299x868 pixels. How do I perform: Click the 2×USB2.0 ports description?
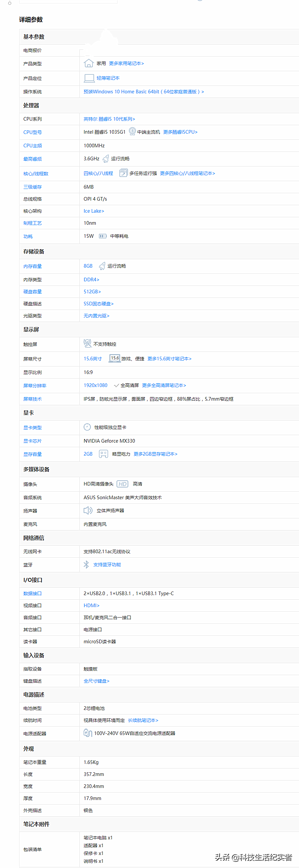[129, 594]
